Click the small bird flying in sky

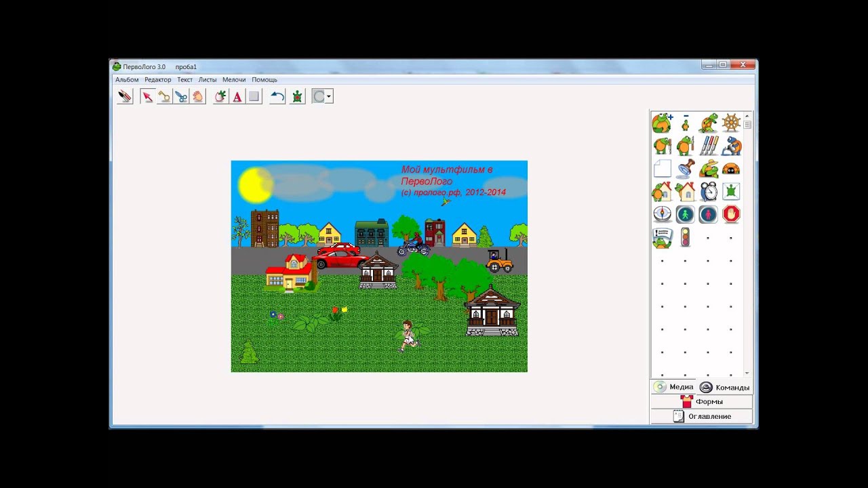(446, 201)
